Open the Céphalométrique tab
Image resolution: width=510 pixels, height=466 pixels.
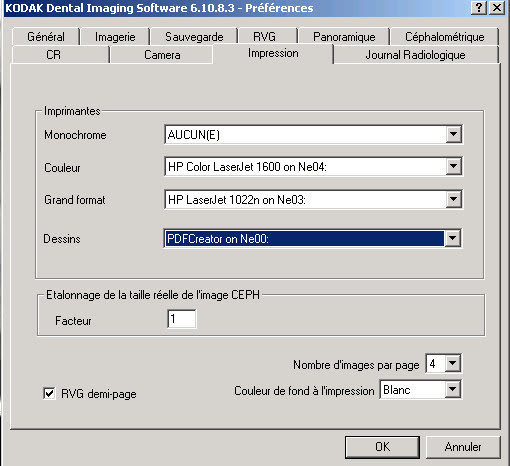(x=445, y=37)
